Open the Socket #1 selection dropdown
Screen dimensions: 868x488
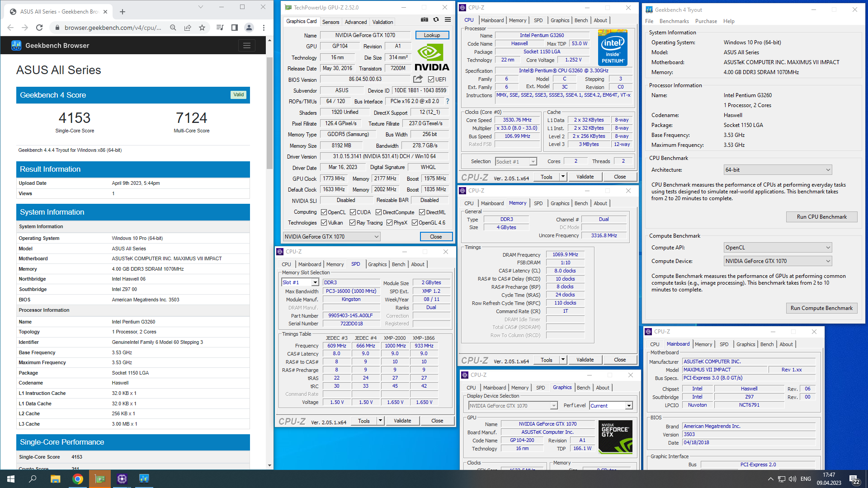click(x=516, y=162)
